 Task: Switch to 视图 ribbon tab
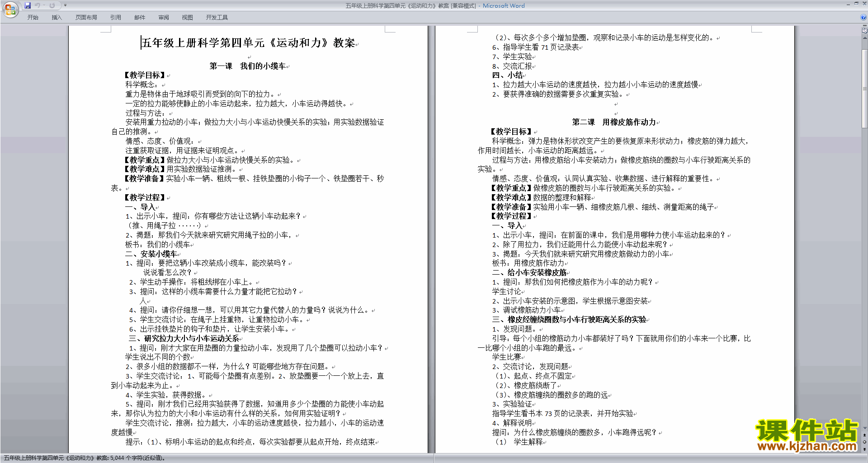[x=188, y=18]
